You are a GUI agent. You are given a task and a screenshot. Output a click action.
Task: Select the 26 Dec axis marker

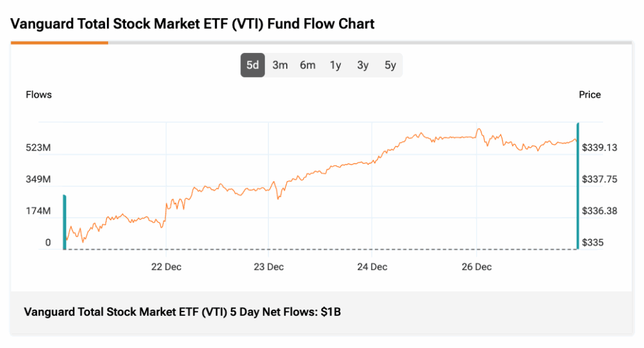tap(476, 267)
